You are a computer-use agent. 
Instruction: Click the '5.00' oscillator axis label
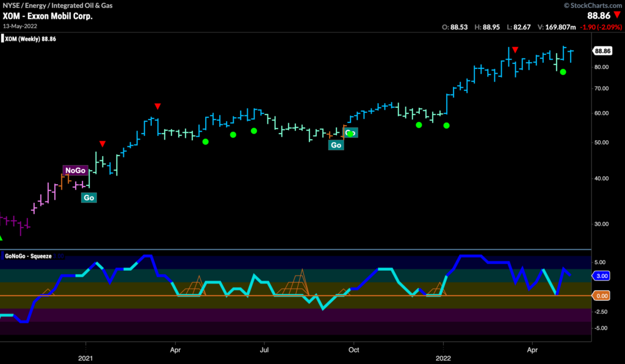pos(600,262)
